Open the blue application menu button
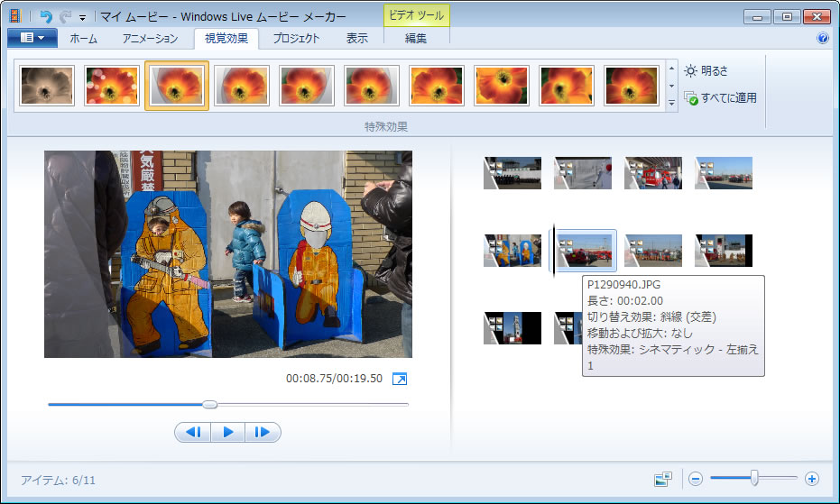Viewport: 840px width, 504px height. 32,38
